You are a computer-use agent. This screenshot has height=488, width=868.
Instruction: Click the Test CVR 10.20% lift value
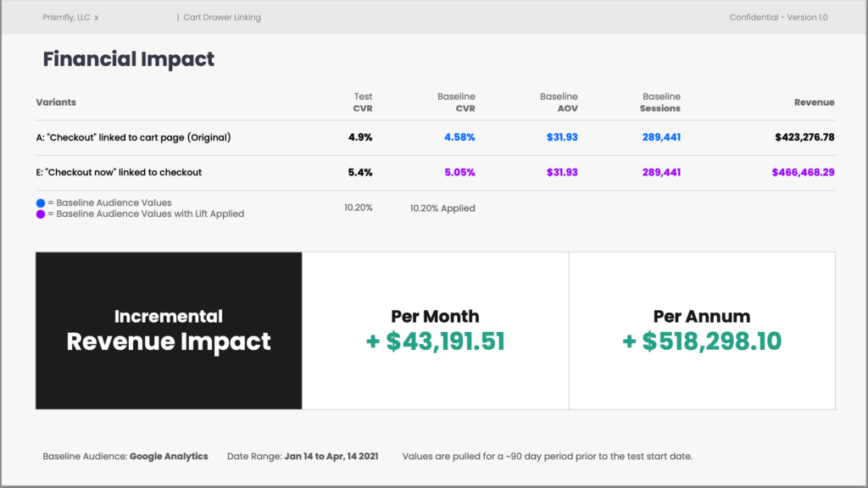pos(359,206)
